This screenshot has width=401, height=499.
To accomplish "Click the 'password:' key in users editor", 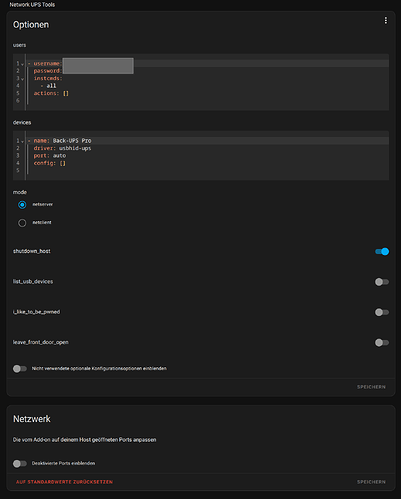I will coord(47,71).
